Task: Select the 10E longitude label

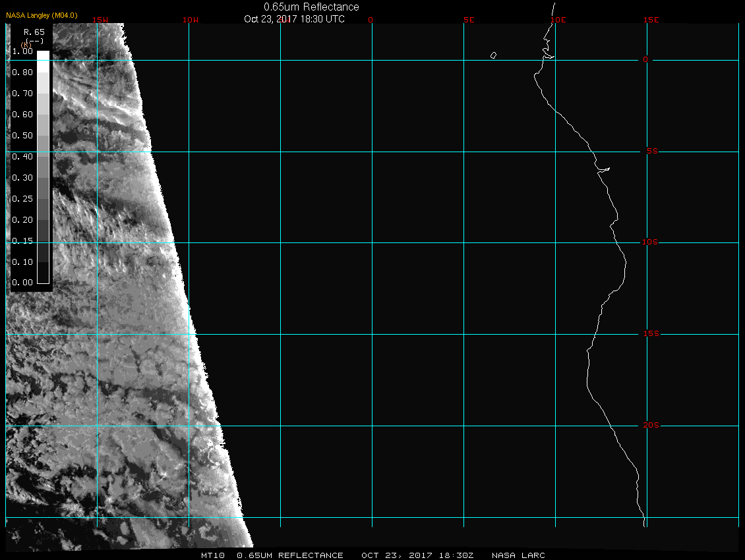Action: click(558, 20)
